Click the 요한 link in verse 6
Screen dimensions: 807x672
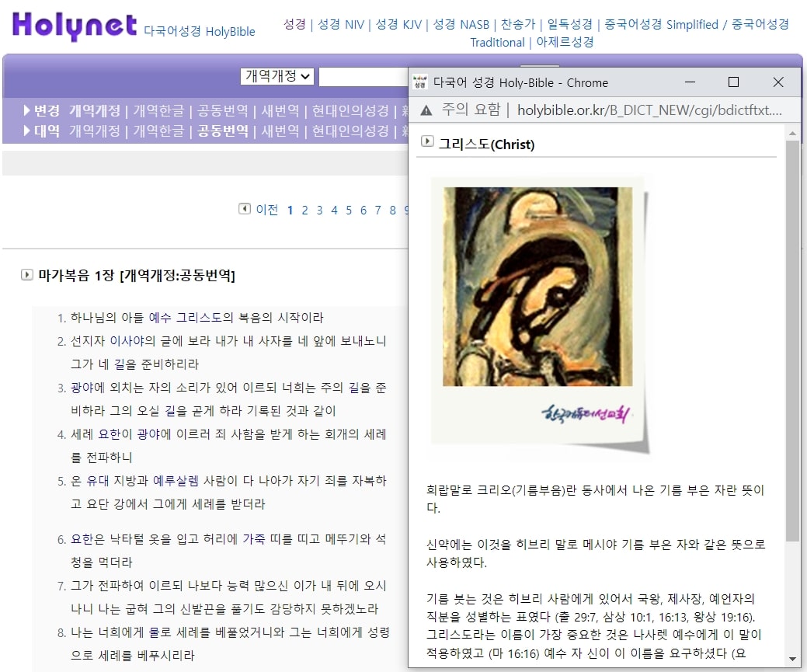82,539
